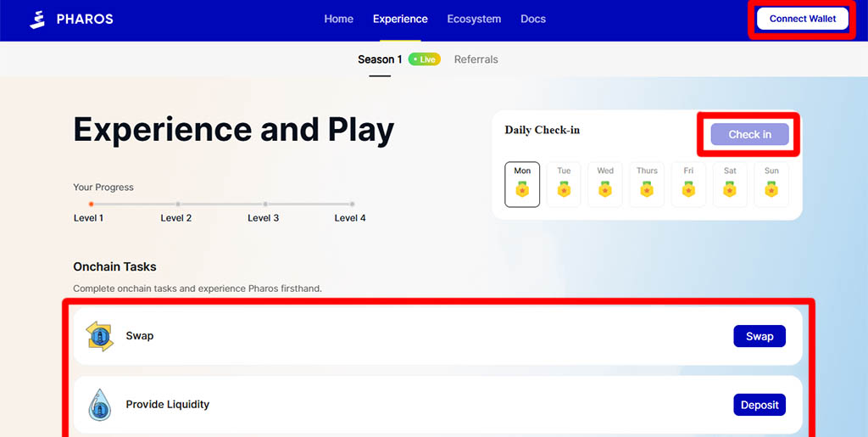Viewport: 868px width, 437px height.
Task: Select the Saturday check-in badge
Action: (730, 184)
